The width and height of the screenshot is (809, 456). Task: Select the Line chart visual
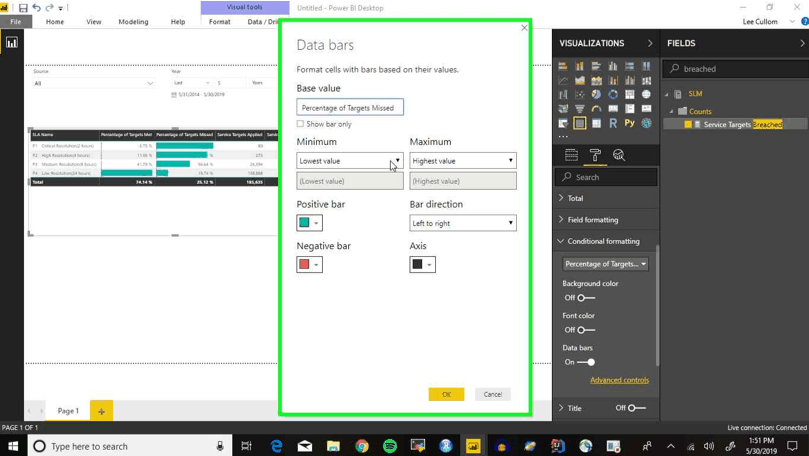point(563,80)
